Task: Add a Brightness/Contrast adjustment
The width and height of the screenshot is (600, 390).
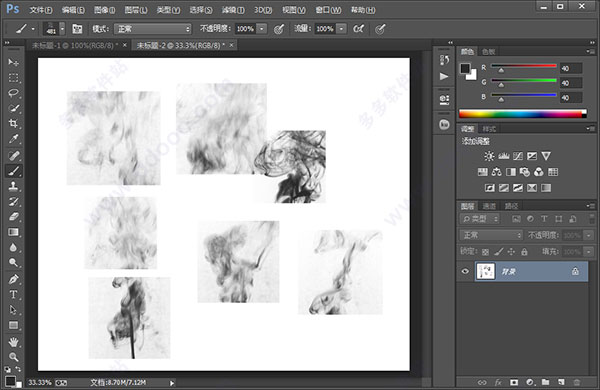Action: coord(489,156)
